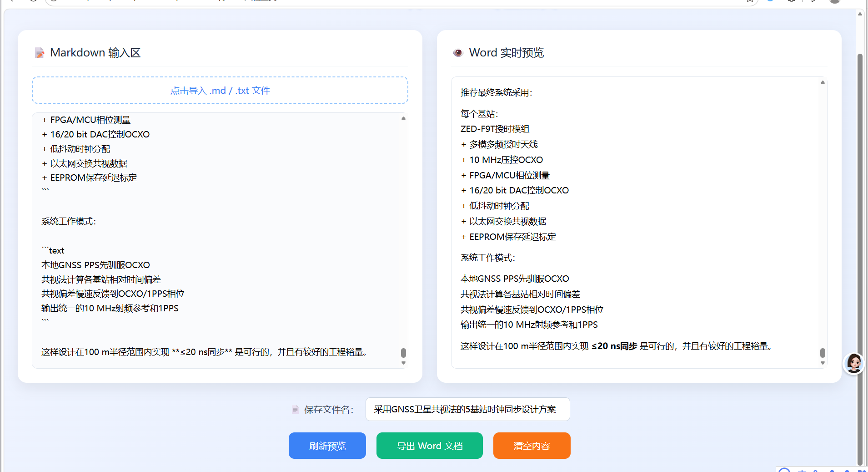Click '本地GNSS PPS先驯服OCXO' in Markdown editor
The image size is (868, 472).
pyautogui.click(x=95, y=265)
